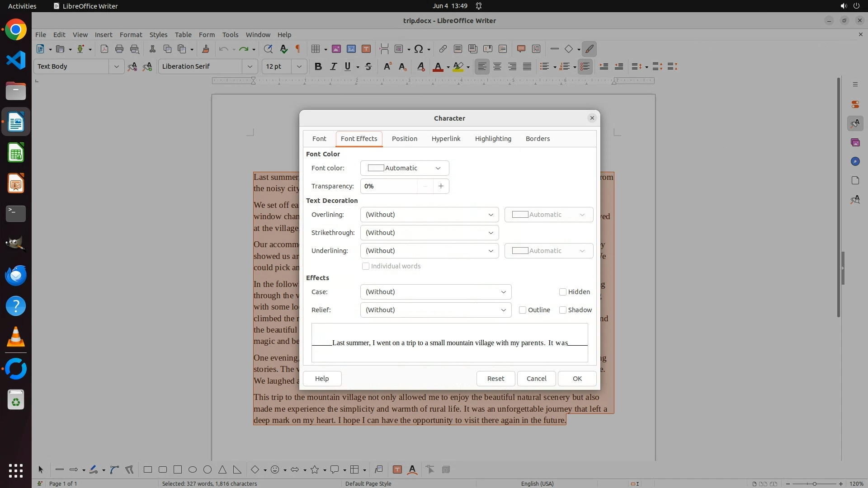Viewport: 868px width, 488px height.
Task: Enable the Hidden checkbox
Action: click(x=563, y=292)
